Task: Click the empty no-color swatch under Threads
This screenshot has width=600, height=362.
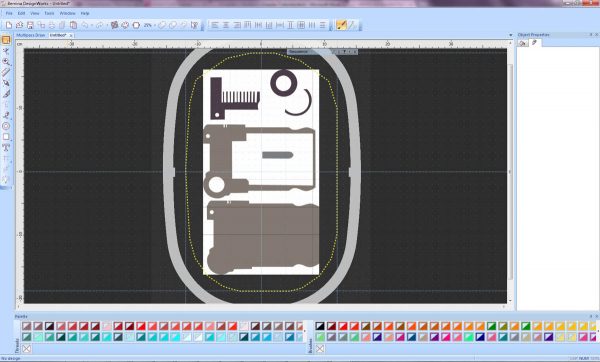Action: coord(26,349)
